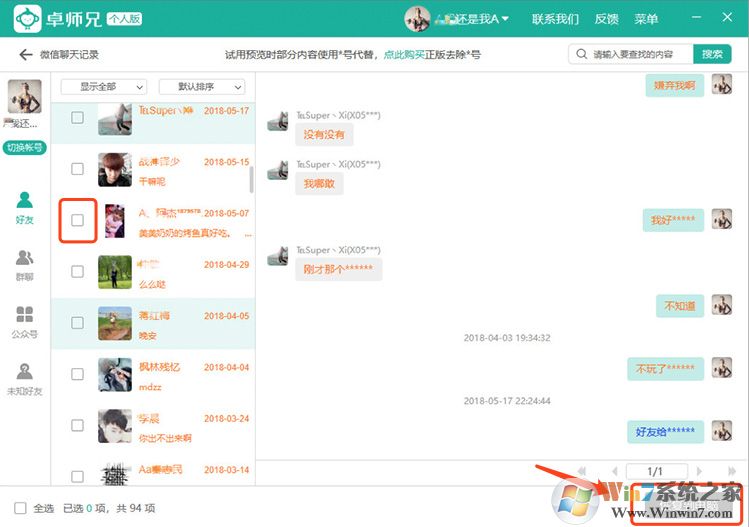Open the 反馈 feedback menu item

click(606, 19)
